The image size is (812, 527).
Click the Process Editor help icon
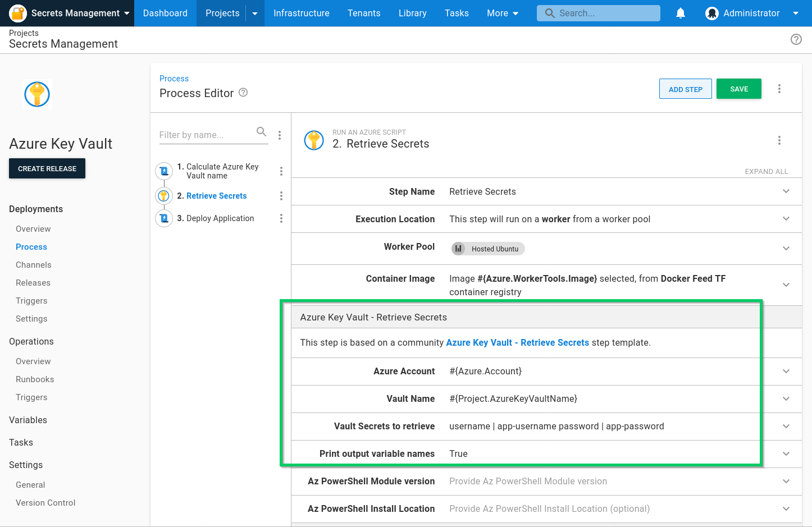click(x=243, y=93)
